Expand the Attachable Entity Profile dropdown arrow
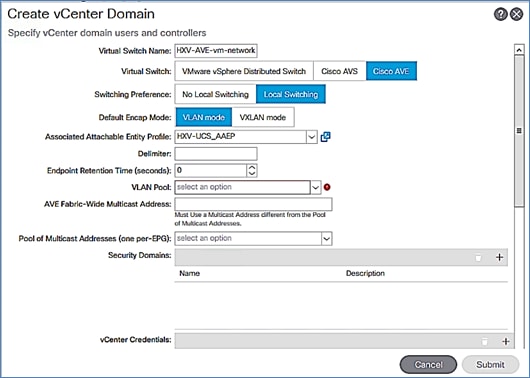This screenshot has height=378, width=530. coord(312,137)
